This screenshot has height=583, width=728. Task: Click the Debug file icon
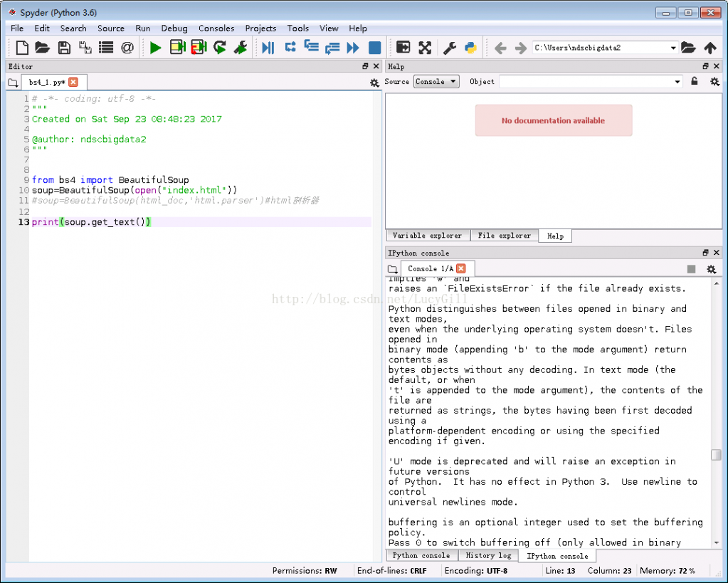click(x=268, y=48)
